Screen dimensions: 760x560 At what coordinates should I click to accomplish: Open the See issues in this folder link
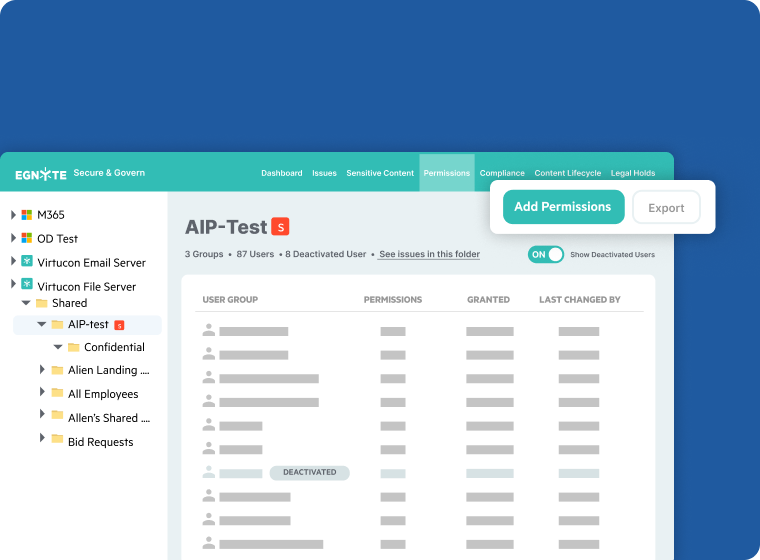tap(429, 255)
